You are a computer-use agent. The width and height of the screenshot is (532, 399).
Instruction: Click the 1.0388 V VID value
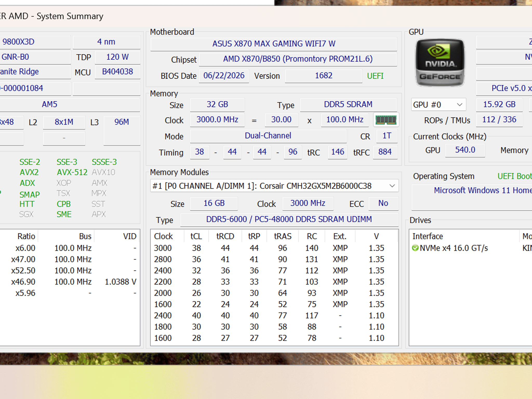[x=121, y=282]
